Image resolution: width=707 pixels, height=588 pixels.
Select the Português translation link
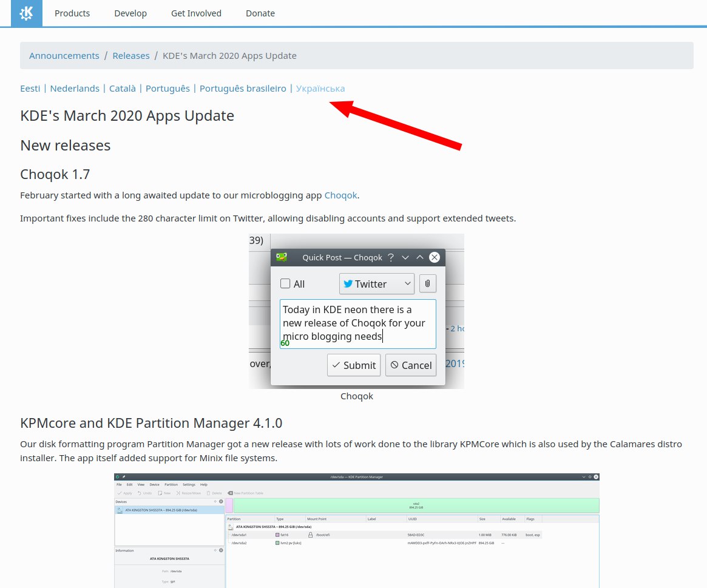click(x=167, y=89)
